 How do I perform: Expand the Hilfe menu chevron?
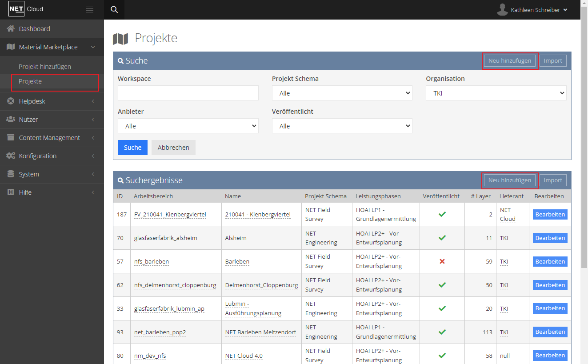[93, 192]
